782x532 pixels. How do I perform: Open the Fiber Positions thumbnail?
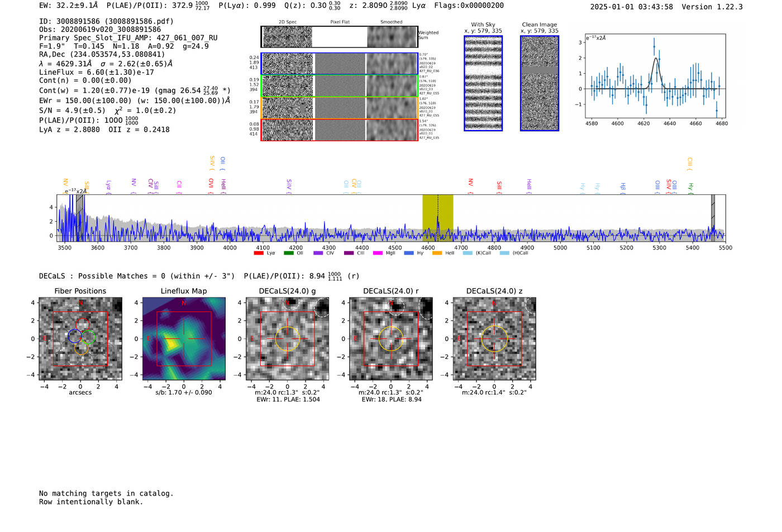click(x=80, y=339)
